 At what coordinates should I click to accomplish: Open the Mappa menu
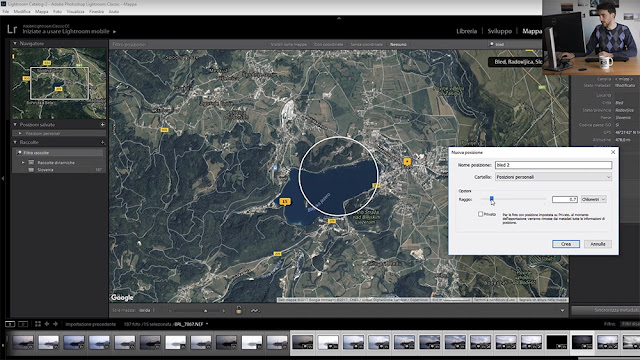coord(41,11)
